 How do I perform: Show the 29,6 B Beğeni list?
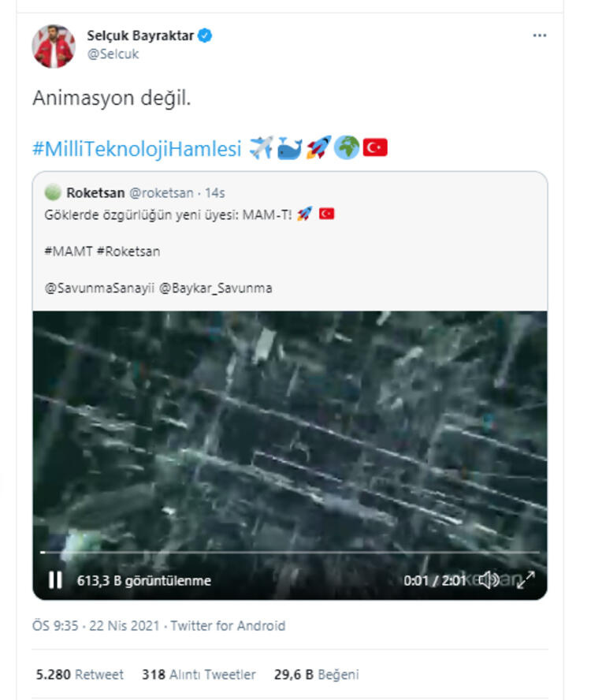click(x=316, y=674)
